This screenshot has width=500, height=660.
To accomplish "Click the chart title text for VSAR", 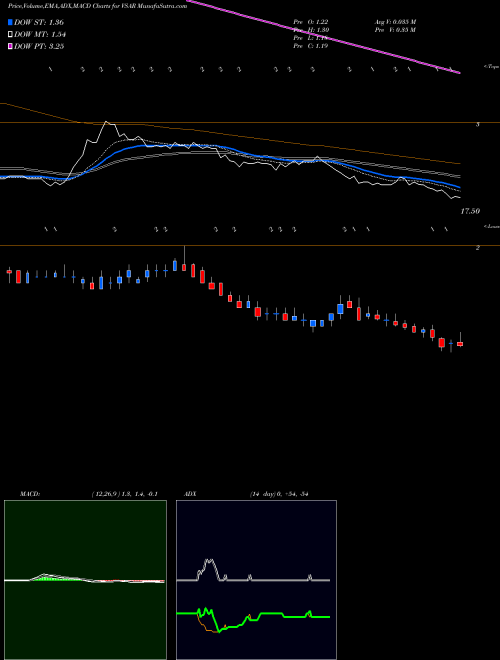I will pos(97,7).
